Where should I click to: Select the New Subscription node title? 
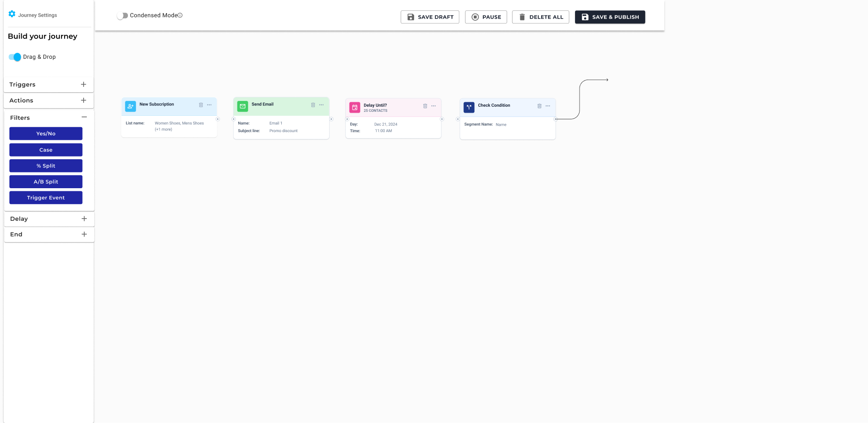[x=156, y=105]
